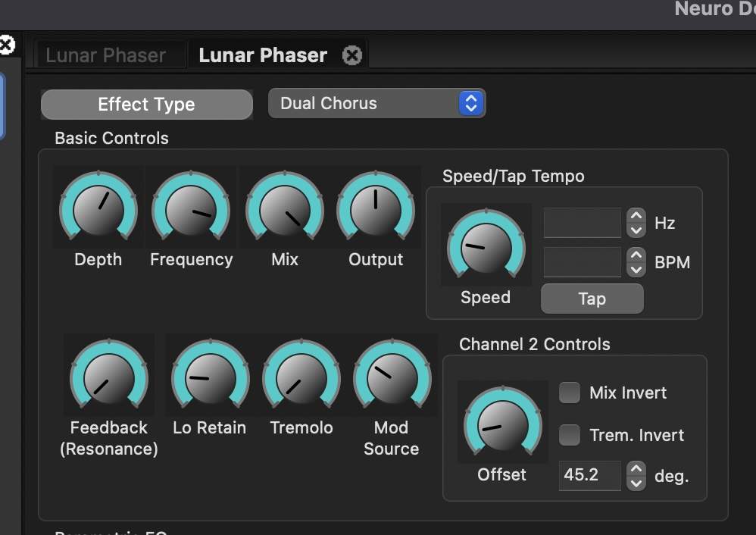Click the Channel 2 Controls label
756x535 pixels.
pos(534,344)
